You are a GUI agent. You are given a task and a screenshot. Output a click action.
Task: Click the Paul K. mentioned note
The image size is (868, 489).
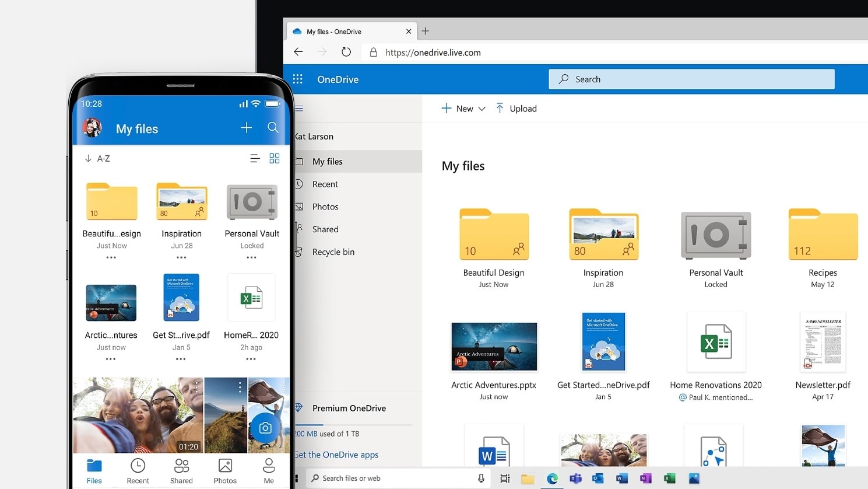click(716, 397)
